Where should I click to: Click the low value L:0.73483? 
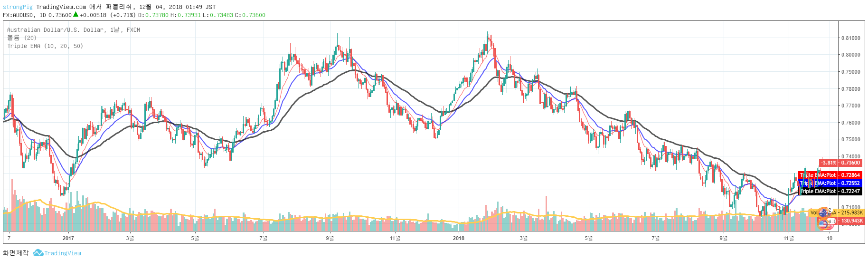tap(218, 15)
